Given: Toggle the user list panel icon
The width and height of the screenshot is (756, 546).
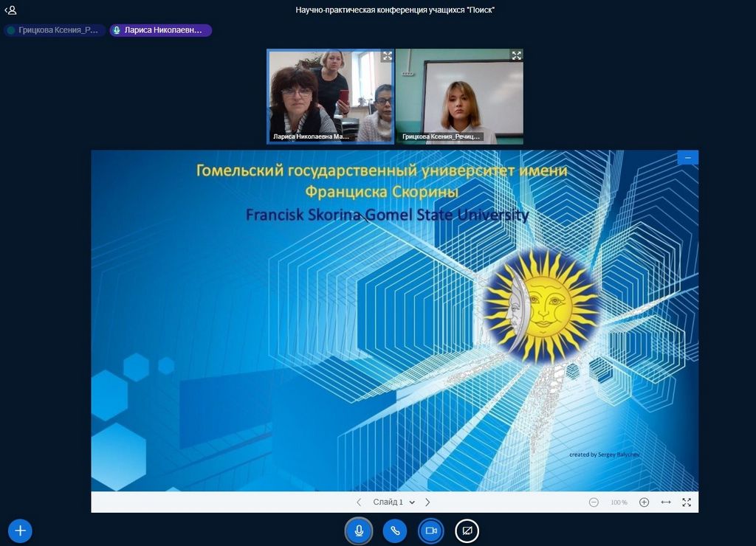Looking at the screenshot, I should (10, 10).
